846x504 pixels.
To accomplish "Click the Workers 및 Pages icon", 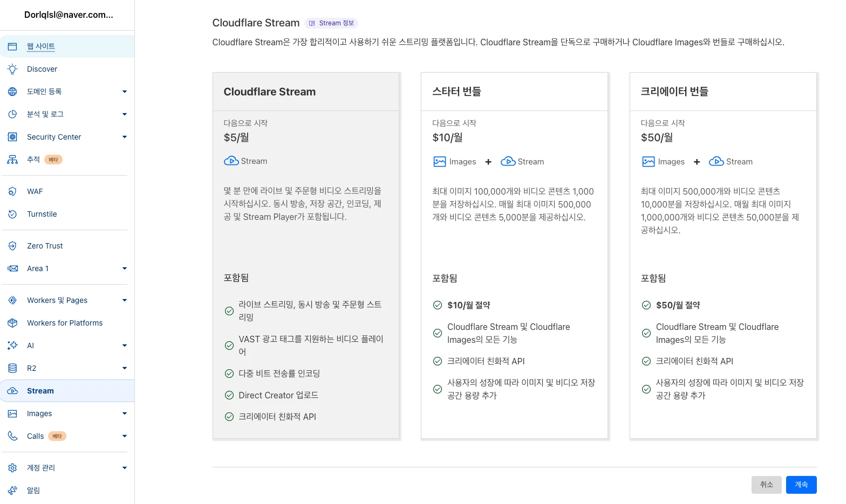I will (x=12, y=300).
